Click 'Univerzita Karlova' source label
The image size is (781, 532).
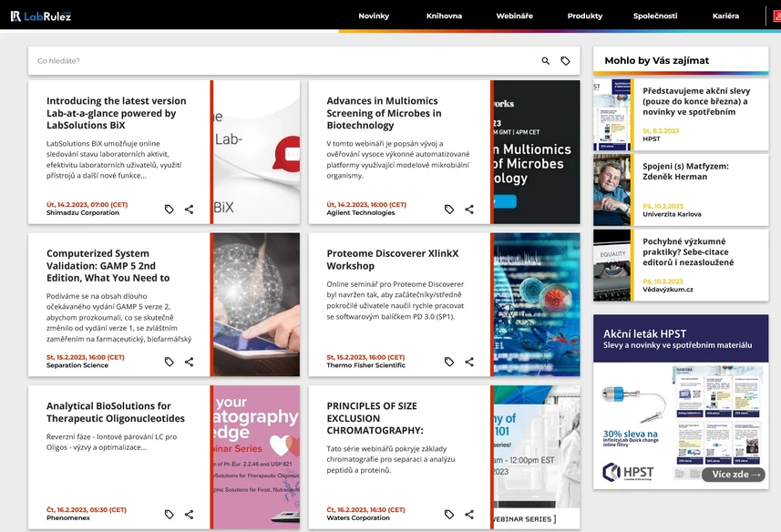click(672, 214)
